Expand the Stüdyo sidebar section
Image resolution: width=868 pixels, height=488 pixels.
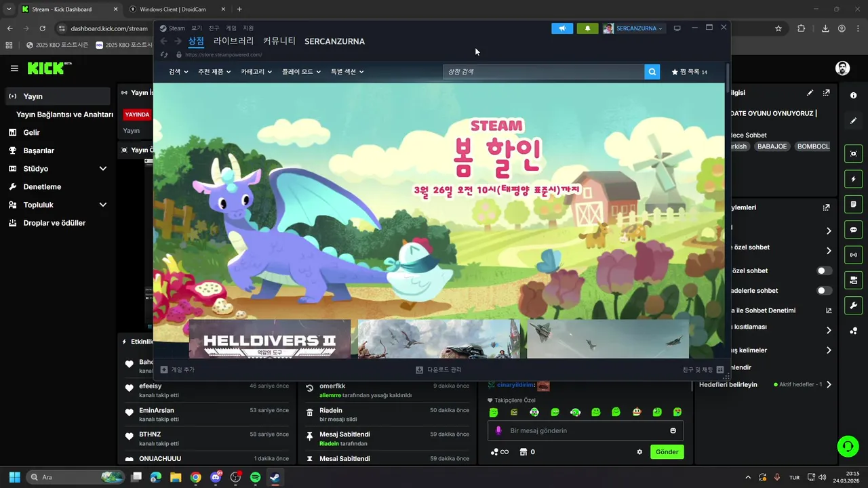103,169
